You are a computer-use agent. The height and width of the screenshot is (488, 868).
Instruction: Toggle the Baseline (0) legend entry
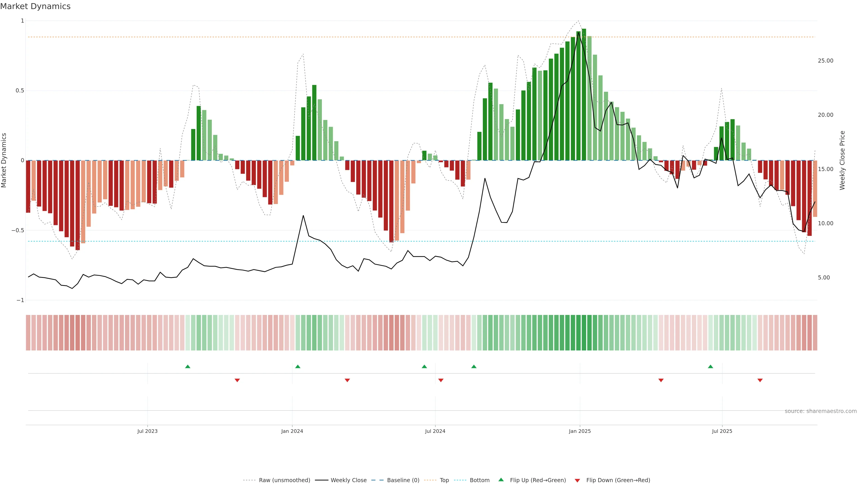tap(403, 480)
